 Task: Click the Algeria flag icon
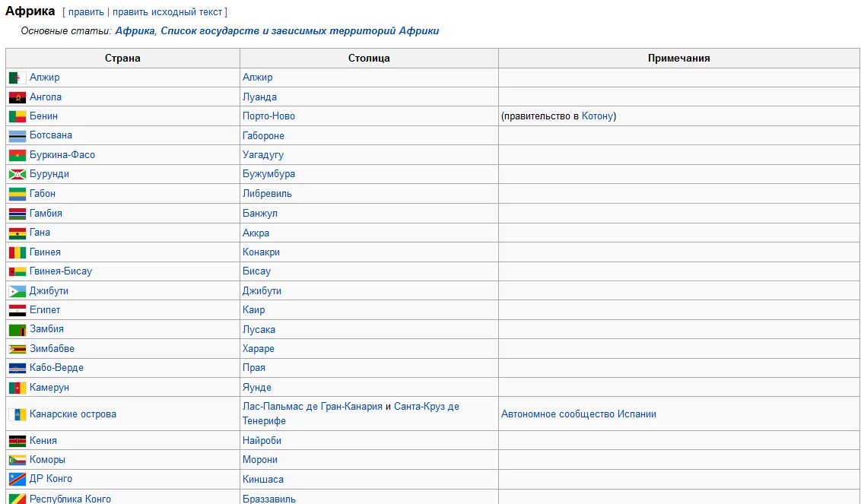tap(17, 78)
